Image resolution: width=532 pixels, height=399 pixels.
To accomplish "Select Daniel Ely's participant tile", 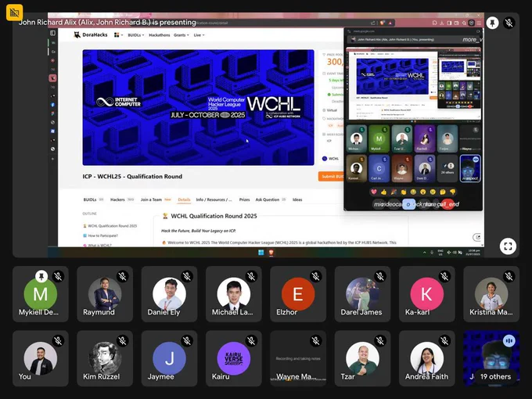I will (x=169, y=294).
